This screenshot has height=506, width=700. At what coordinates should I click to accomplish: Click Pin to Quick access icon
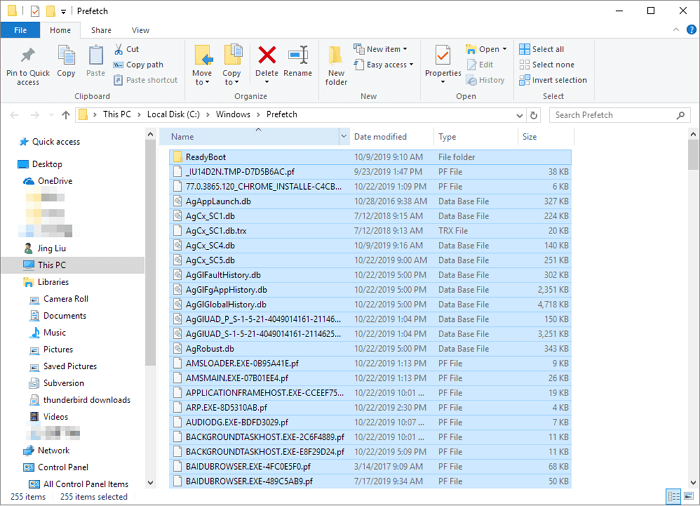pyautogui.click(x=28, y=55)
